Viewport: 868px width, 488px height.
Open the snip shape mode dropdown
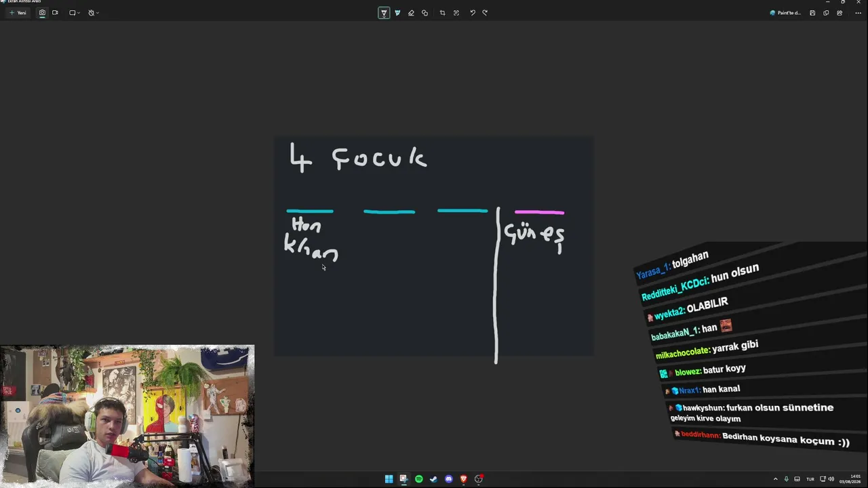point(75,13)
